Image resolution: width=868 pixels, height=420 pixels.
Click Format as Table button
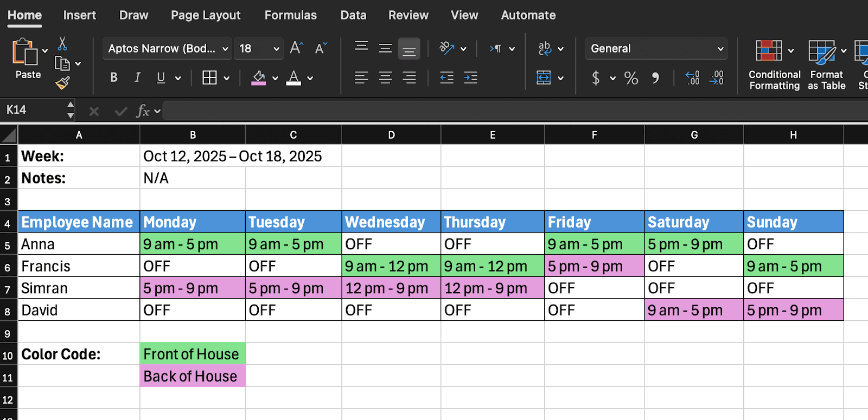[x=826, y=65]
